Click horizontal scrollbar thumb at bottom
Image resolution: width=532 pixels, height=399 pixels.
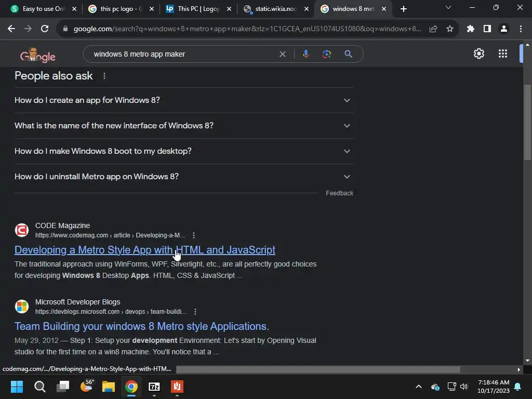pos(318,369)
